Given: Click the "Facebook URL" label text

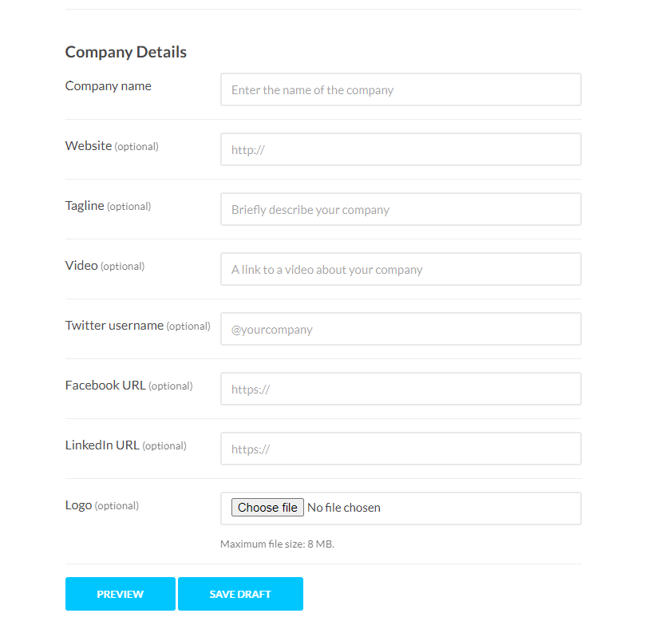Looking at the screenshot, I should pos(105,386).
